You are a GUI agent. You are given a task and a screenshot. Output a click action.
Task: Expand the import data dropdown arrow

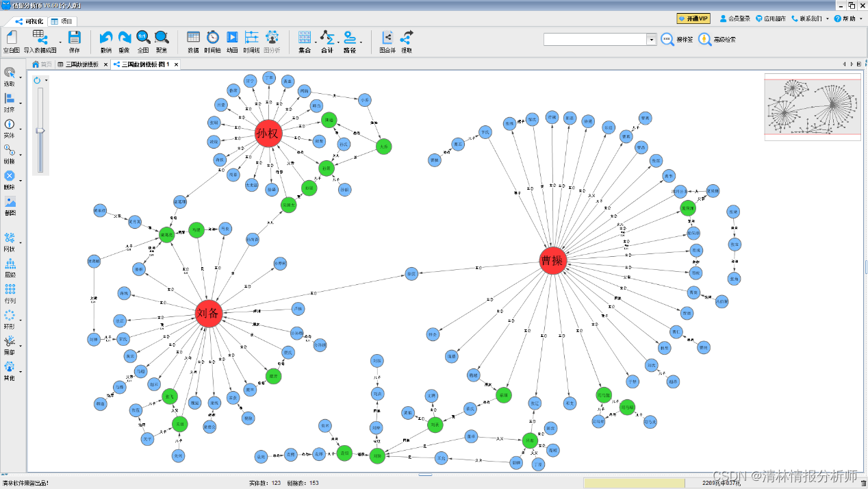(60, 41)
